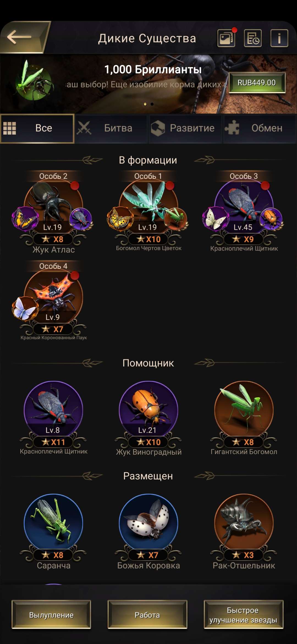Tap the purple butterfly helper on Особь 2
The width and height of the screenshot is (297, 644).
(x=25, y=218)
